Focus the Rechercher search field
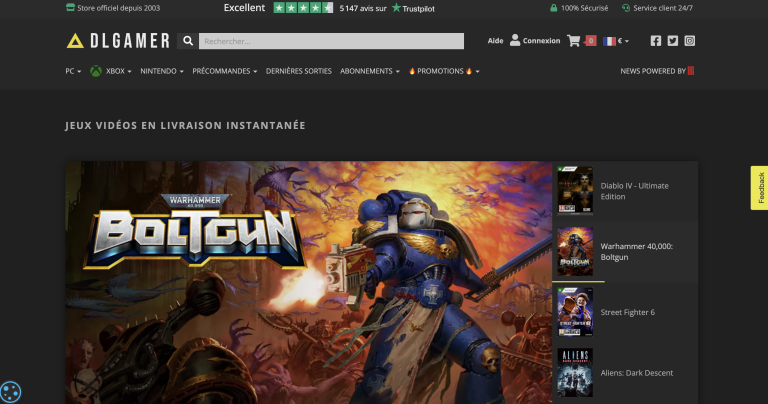This screenshot has height=404, width=768. point(331,41)
